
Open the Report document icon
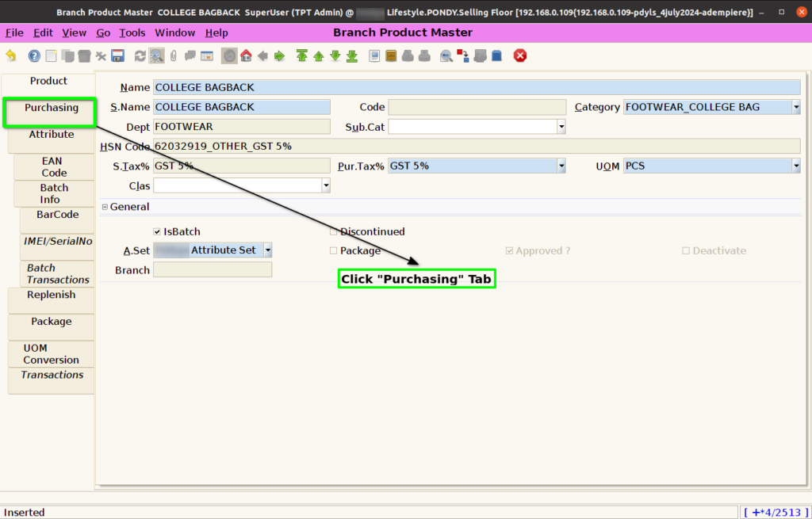[374, 56]
